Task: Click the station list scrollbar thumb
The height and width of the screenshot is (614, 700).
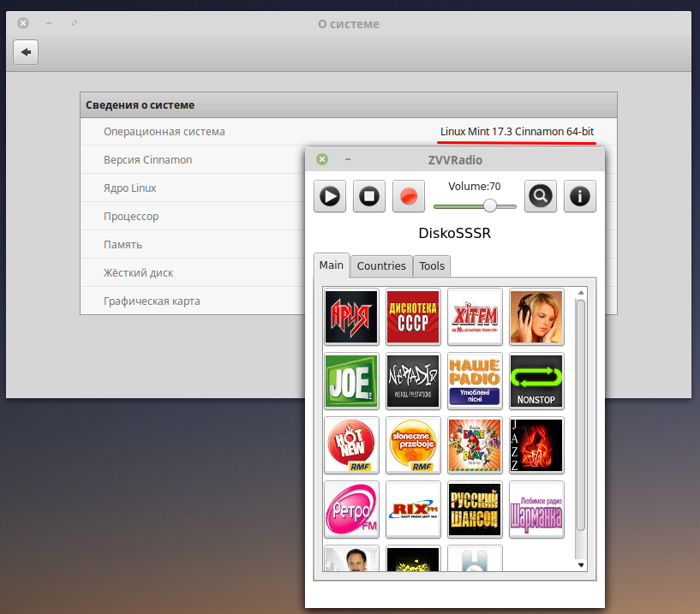Action: 580,415
